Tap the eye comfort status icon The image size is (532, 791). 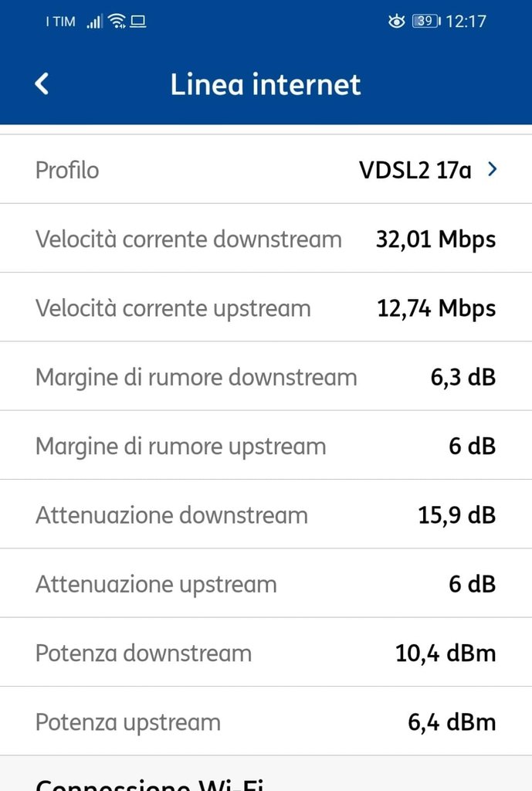[x=396, y=22]
